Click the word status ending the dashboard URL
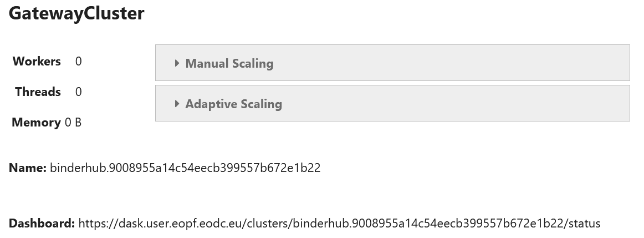Image resolution: width=644 pixels, height=238 pixels. pyautogui.click(x=585, y=224)
